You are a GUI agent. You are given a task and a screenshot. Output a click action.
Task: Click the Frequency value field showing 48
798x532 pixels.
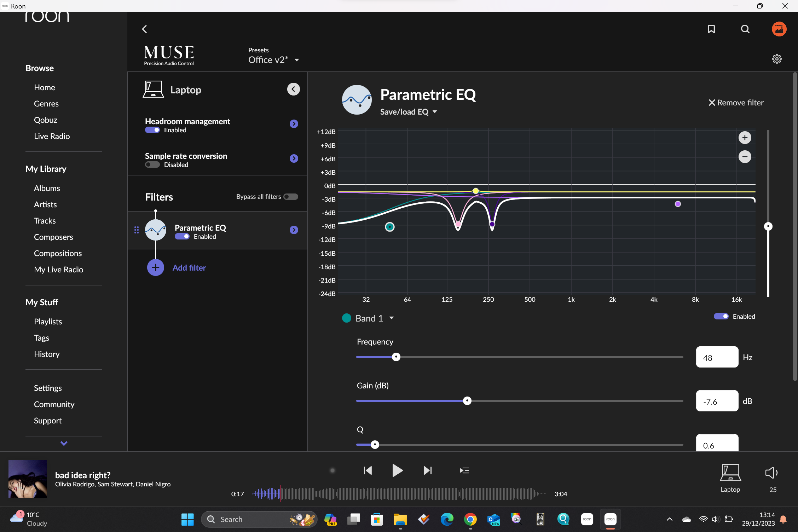[x=717, y=357]
